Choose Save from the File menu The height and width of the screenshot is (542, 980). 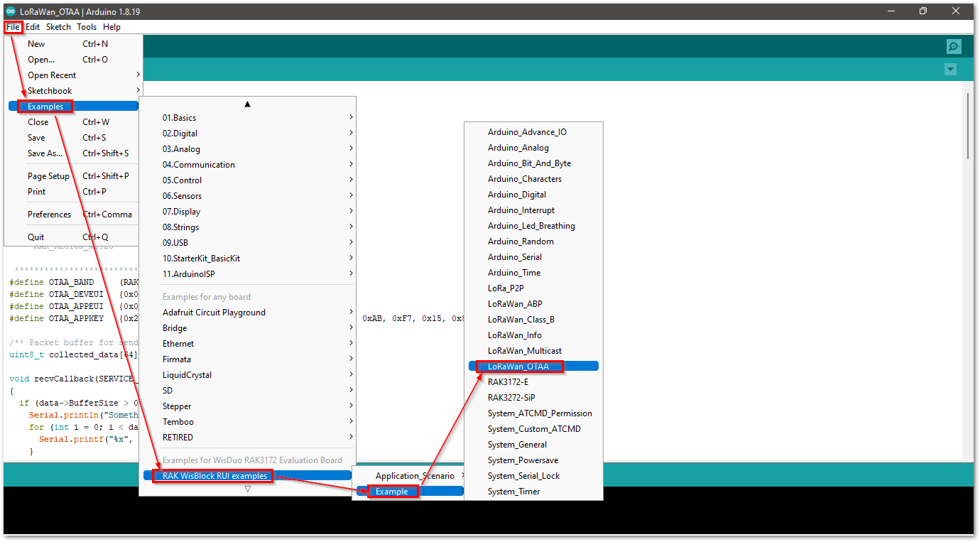[x=74, y=138]
